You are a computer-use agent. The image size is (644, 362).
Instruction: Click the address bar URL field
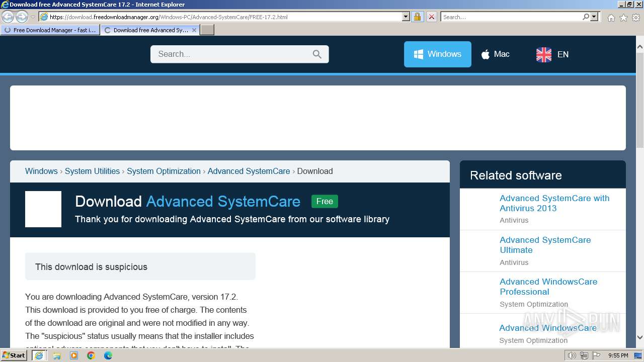220,17
